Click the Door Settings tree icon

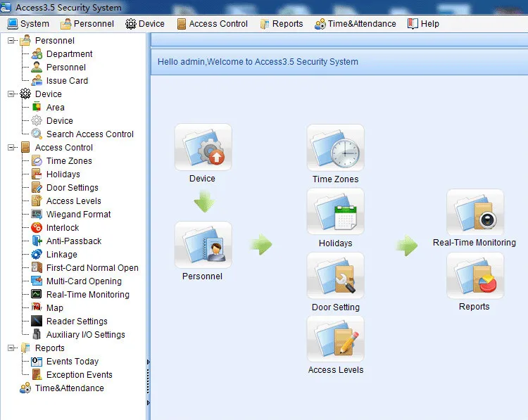(x=37, y=187)
